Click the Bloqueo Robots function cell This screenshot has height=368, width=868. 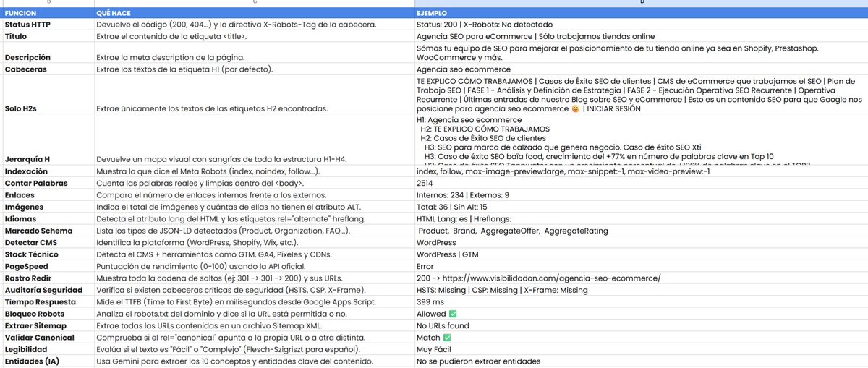(x=48, y=314)
